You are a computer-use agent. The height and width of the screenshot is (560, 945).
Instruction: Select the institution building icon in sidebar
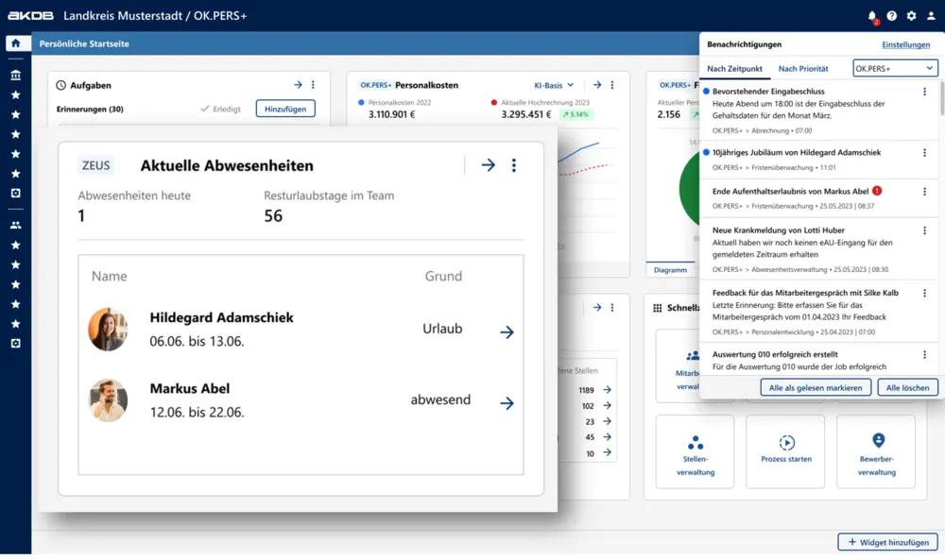(x=15, y=76)
